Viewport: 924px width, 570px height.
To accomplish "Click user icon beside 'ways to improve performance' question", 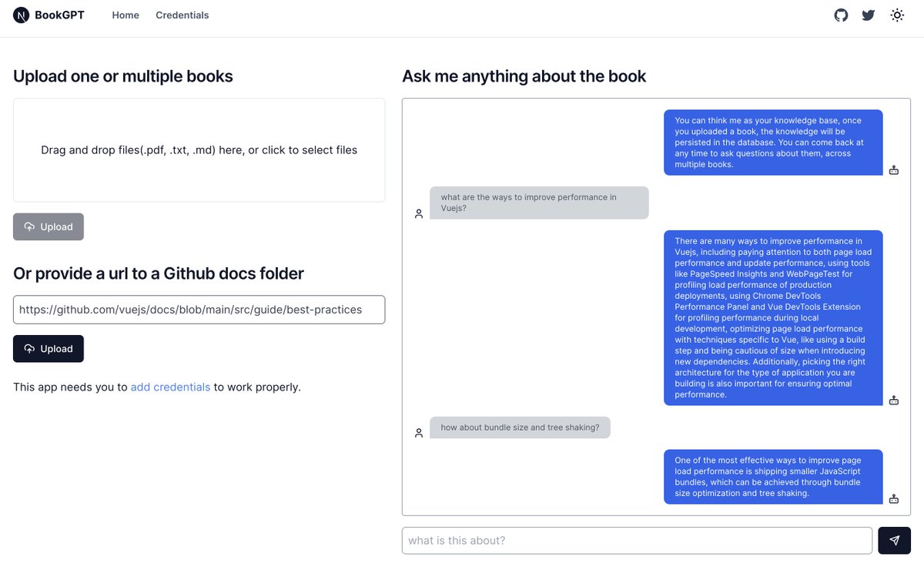I will (419, 213).
